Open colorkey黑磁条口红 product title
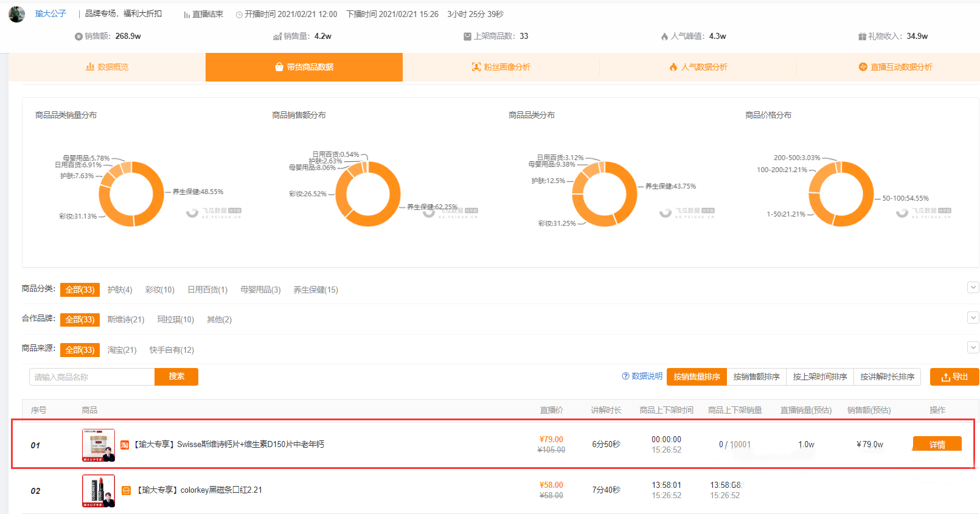This screenshot has height=514, width=980. click(200, 490)
